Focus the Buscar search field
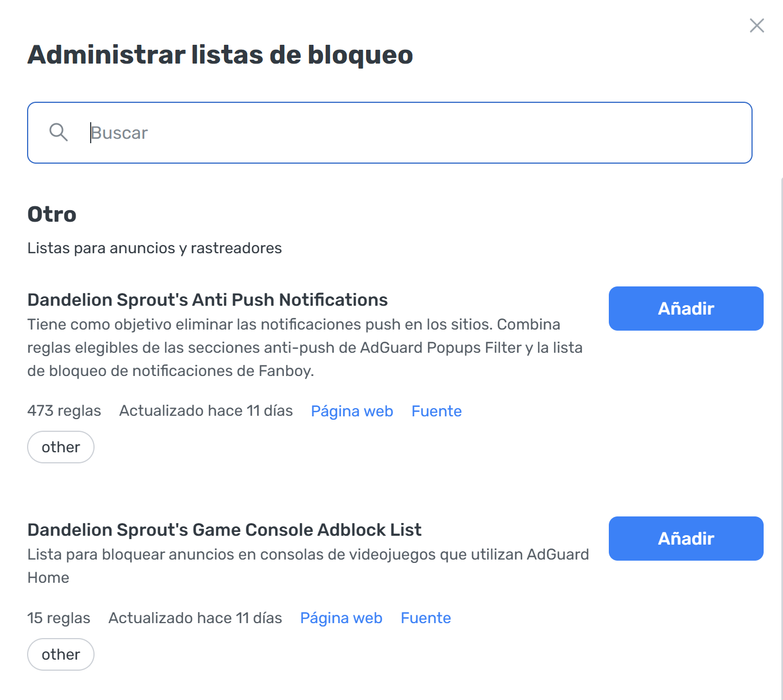 (x=390, y=133)
